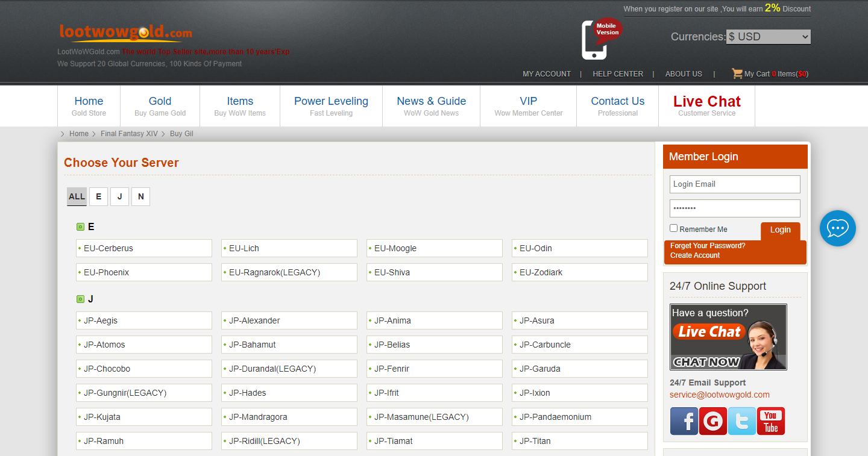Viewport: 868px width, 456px height.
Task: Open the floating blue chat bubble
Action: tap(837, 228)
